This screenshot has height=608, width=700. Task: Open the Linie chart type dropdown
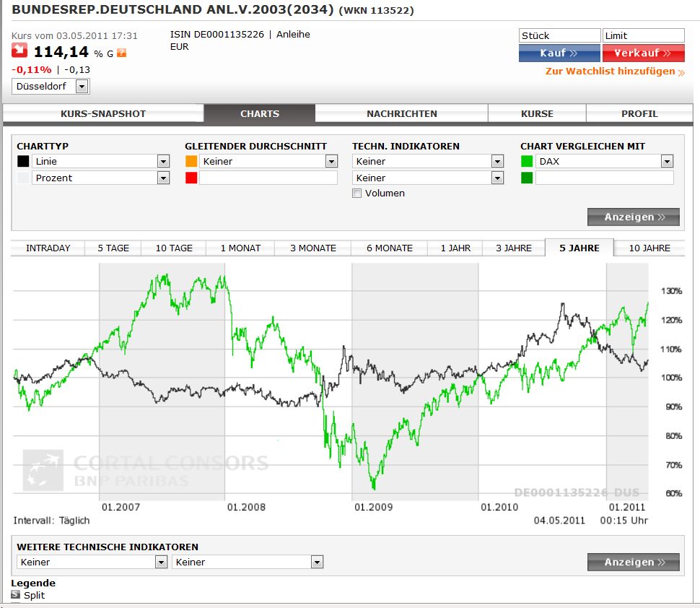100,161
